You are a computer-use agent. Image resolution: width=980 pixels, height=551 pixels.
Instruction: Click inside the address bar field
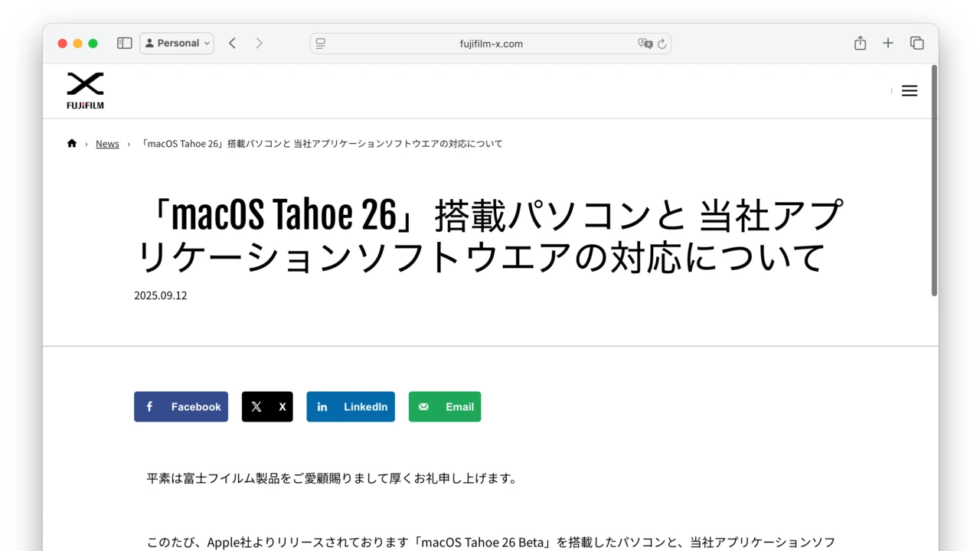(x=490, y=44)
